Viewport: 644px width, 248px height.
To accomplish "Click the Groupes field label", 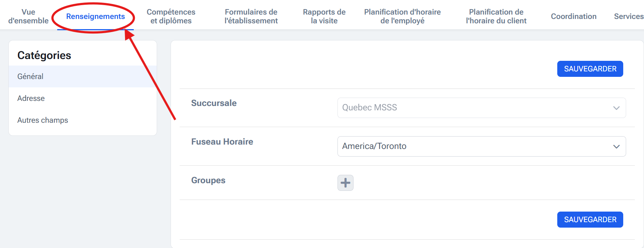I will point(208,180).
